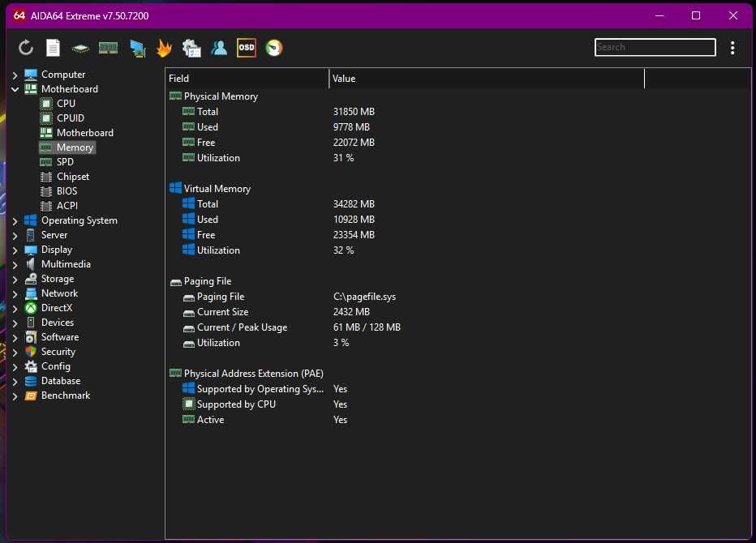Select the CPUID tree item
The height and width of the screenshot is (543, 756).
(71, 118)
